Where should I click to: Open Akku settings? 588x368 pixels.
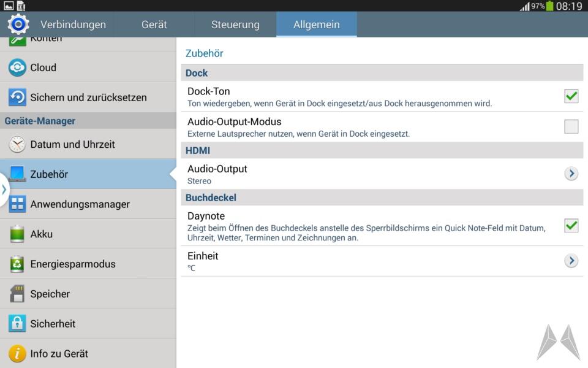(88, 234)
